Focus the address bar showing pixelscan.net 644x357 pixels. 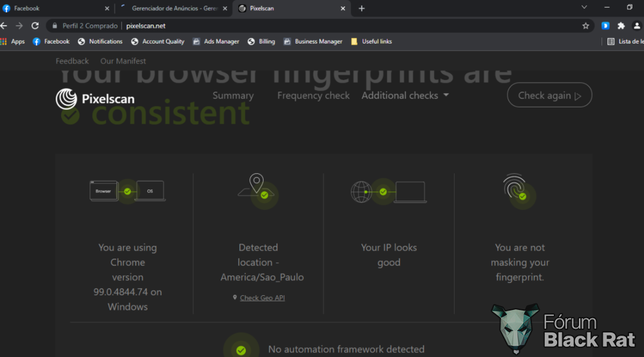coord(320,26)
